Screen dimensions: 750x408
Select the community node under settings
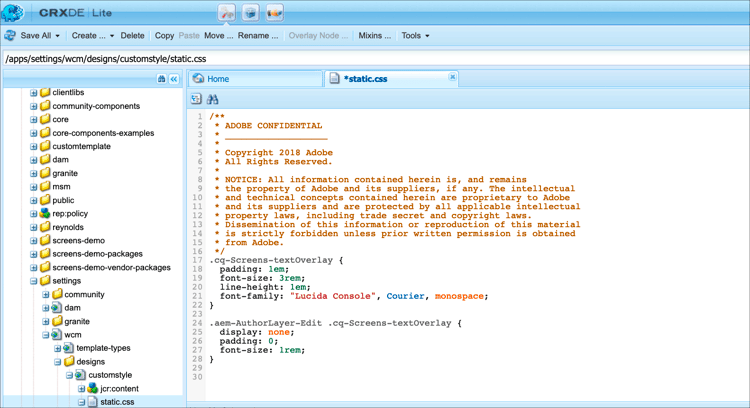click(x=84, y=294)
